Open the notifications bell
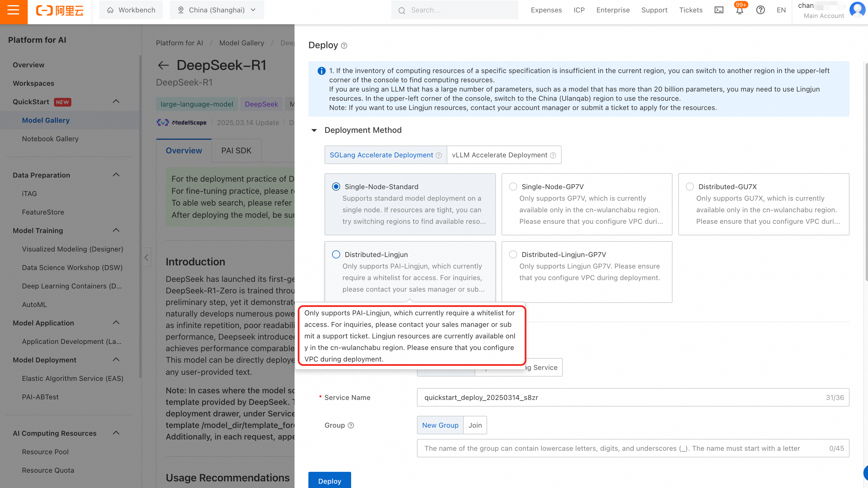Viewport: 868px width, 488px height. point(739,10)
